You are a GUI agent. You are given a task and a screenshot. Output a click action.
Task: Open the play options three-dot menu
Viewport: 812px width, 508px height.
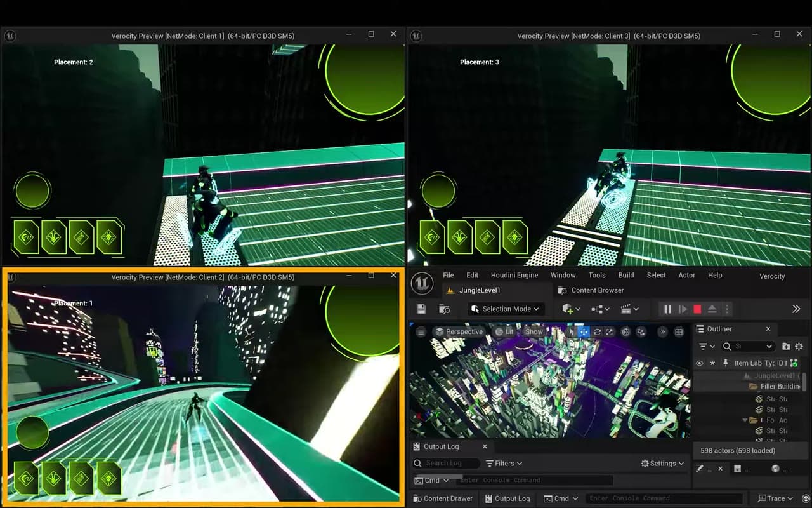[727, 309]
